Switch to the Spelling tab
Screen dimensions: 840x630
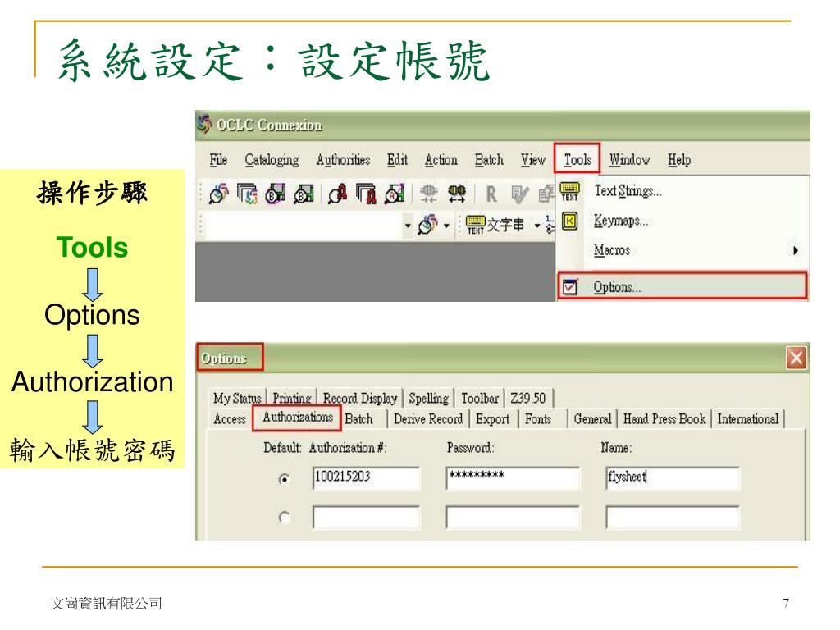point(428,398)
